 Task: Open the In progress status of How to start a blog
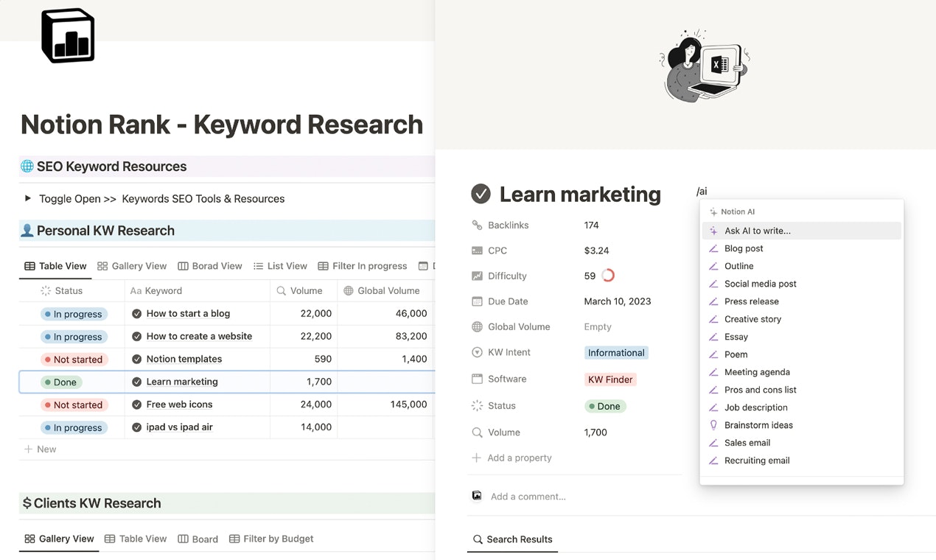(74, 314)
